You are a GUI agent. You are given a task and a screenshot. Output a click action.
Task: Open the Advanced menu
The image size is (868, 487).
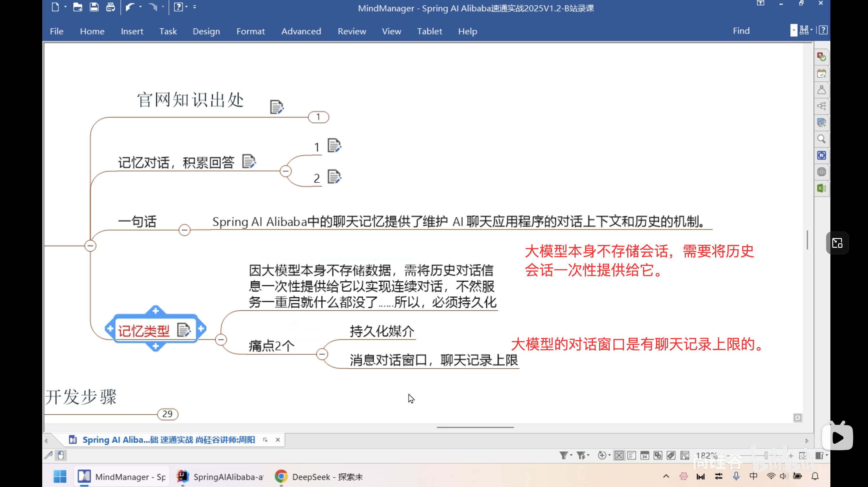click(301, 31)
